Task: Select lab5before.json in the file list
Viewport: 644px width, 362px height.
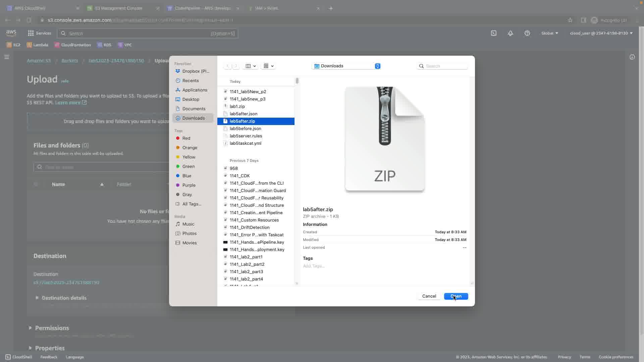Action: [x=245, y=128]
